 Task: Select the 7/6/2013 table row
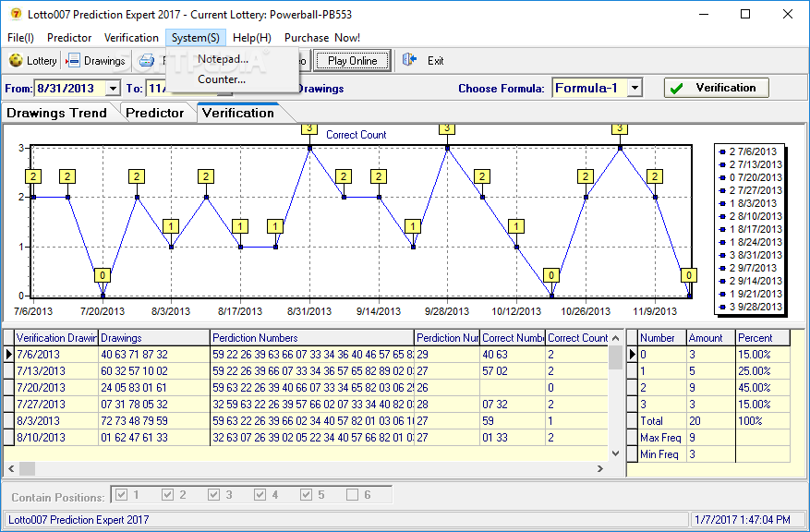(306, 355)
